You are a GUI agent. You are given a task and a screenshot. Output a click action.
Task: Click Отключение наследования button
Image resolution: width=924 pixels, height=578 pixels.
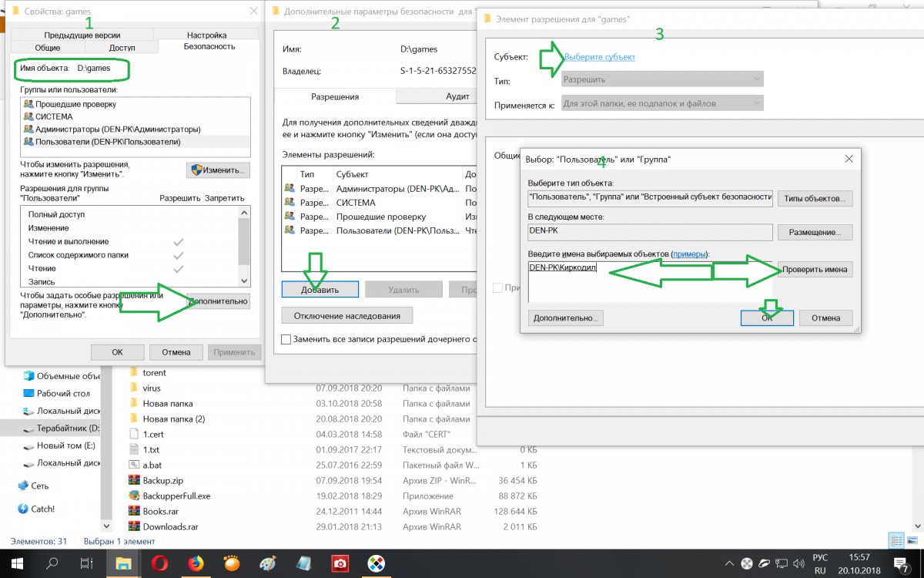point(347,315)
